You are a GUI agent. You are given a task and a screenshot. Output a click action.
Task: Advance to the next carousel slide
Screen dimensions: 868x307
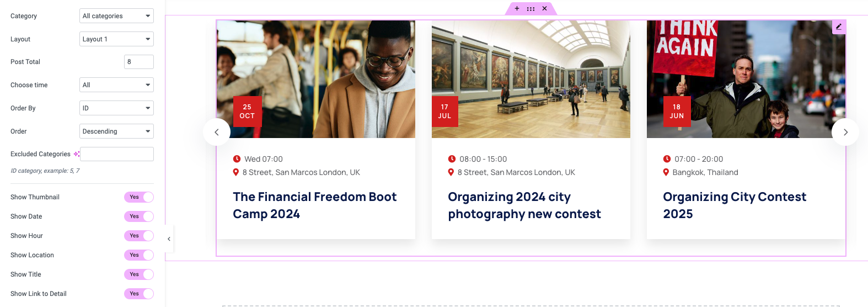(x=845, y=132)
